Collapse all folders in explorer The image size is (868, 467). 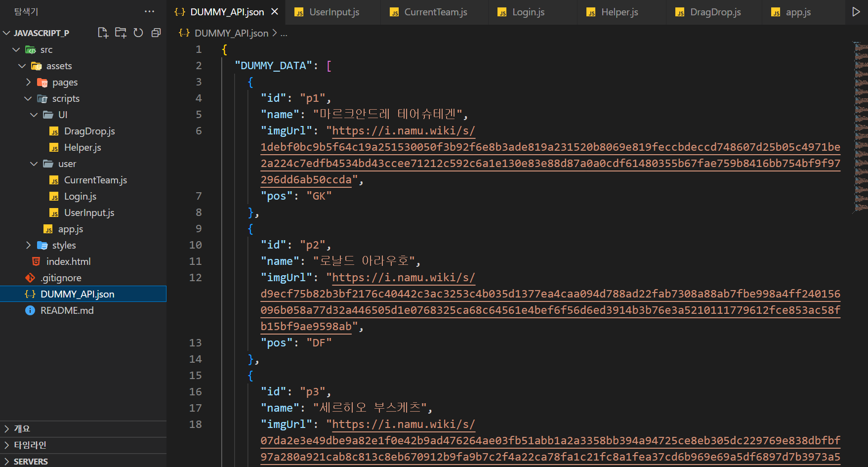[156, 33]
